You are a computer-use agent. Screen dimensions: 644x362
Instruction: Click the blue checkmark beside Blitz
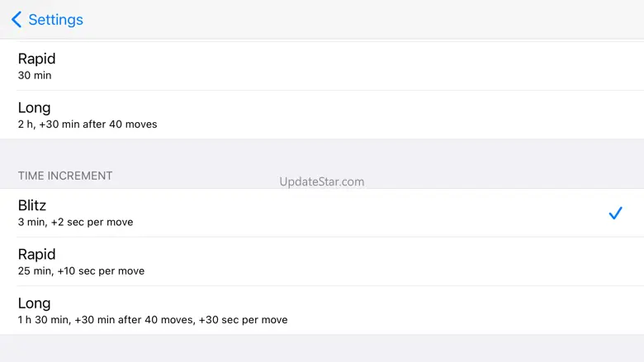click(x=615, y=213)
